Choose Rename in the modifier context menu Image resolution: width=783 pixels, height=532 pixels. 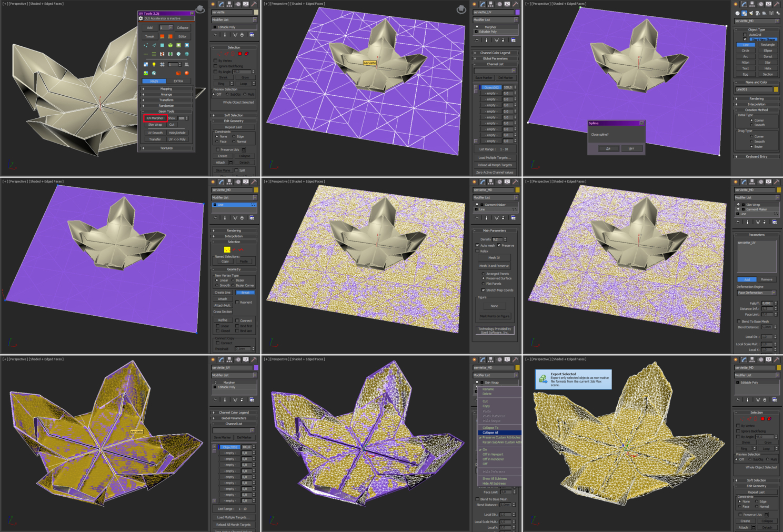488,389
